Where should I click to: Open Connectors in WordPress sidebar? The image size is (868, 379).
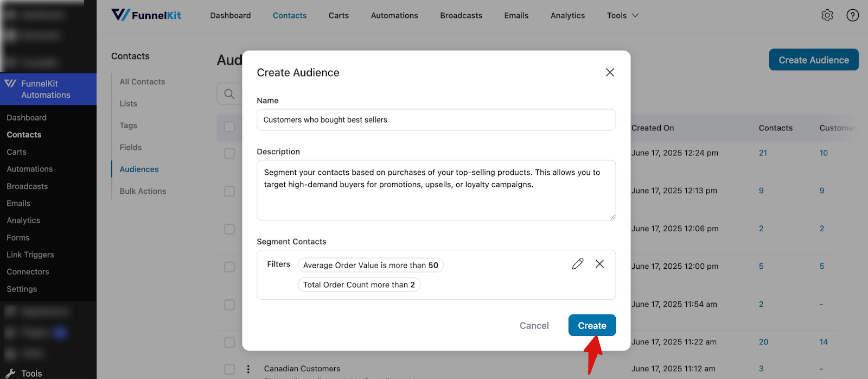click(28, 272)
